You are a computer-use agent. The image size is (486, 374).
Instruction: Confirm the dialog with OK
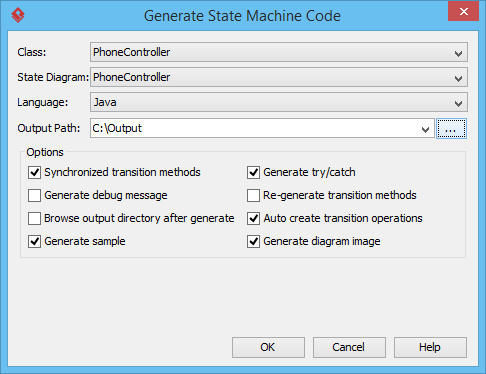pyautogui.click(x=268, y=347)
